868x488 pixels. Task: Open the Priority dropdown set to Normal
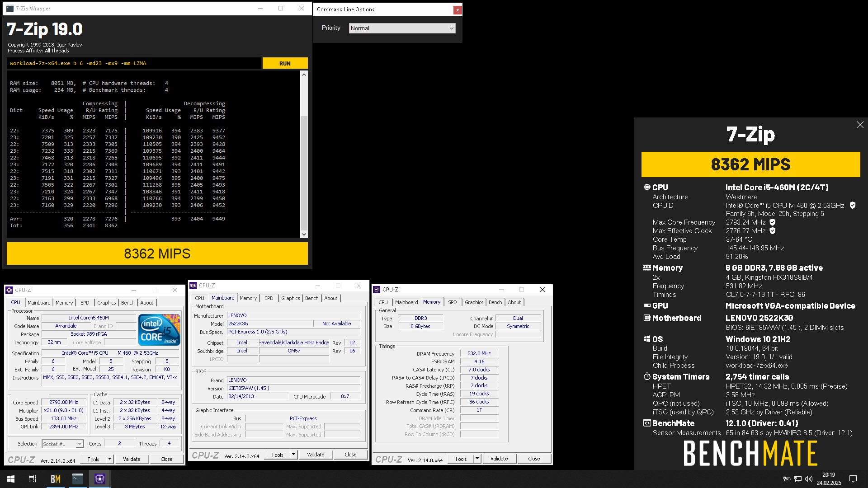(x=402, y=28)
